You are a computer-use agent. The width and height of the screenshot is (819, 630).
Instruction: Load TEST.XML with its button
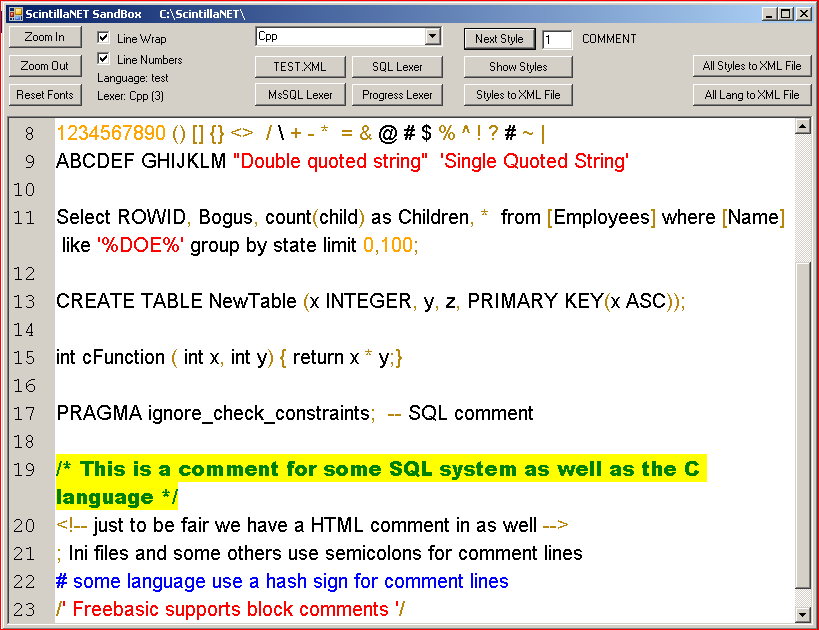tap(300, 67)
